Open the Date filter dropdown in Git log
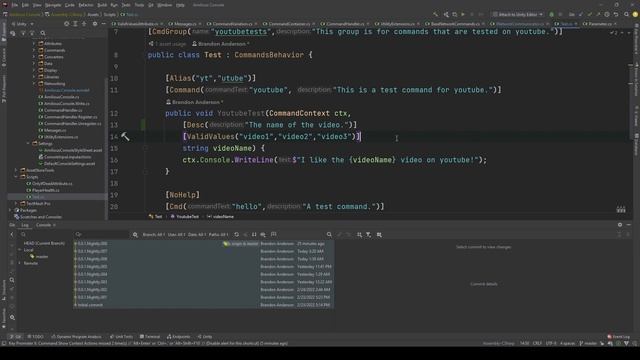 (x=197, y=235)
